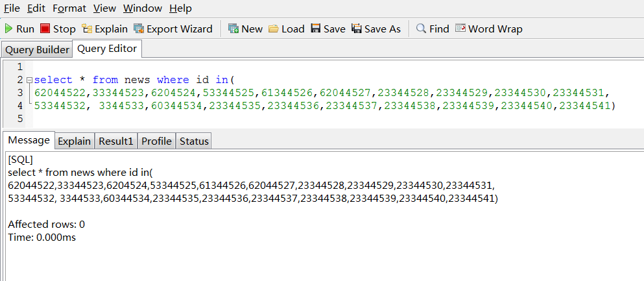This screenshot has height=281, width=644.
Task: Click 'Time: 0.000ms' in the message pane
Action: [42, 238]
